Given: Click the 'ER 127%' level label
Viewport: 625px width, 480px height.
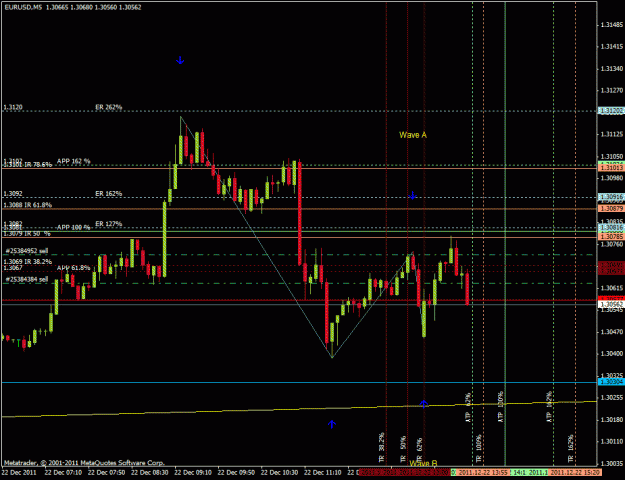Looking at the screenshot, I should click(108, 224).
